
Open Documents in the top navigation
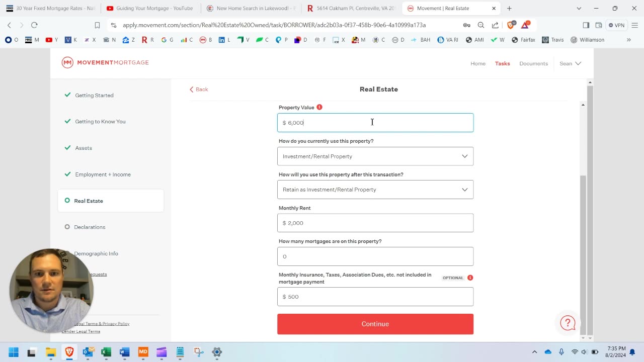point(533,63)
